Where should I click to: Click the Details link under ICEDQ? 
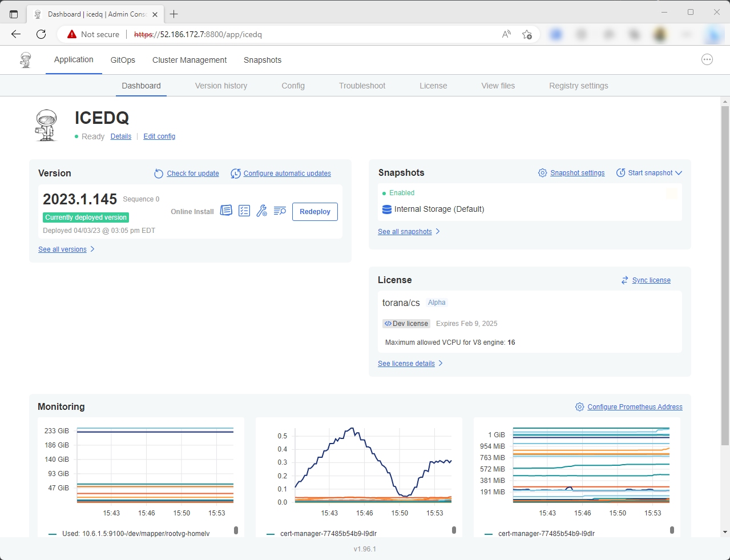pyautogui.click(x=121, y=136)
